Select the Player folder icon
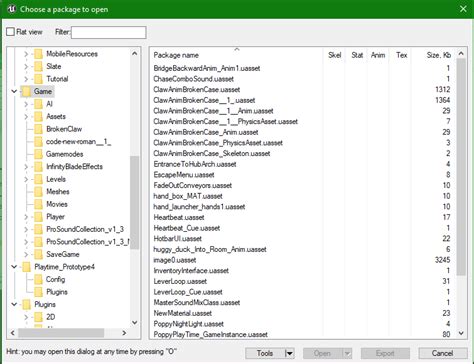The height and width of the screenshot is (364, 474). click(x=39, y=217)
